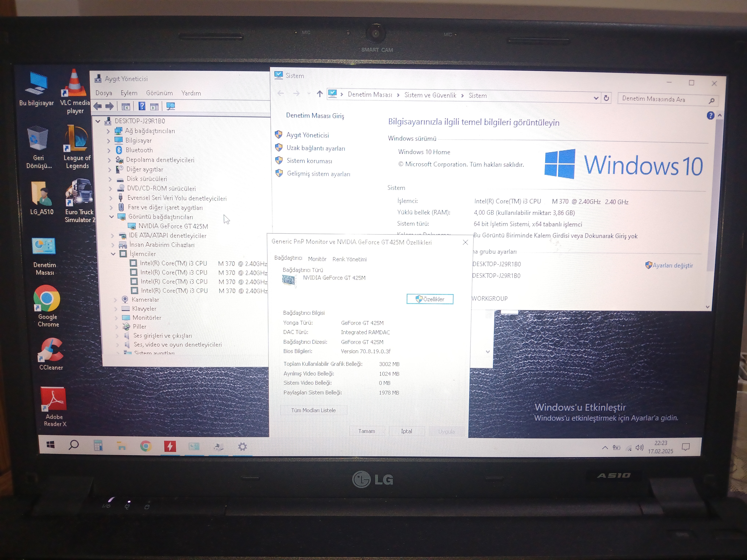Image resolution: width=747 pixels, height=560 pixels.
Task: Click Ayarları değiştir link
Action: pyautogui.click(x=672, y=265)
